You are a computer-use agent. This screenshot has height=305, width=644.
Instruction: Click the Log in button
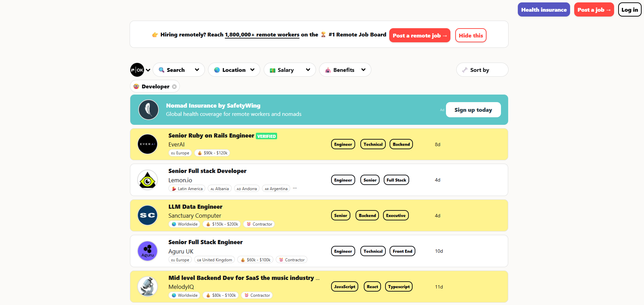pyautogui.click(x=630, y=10)
